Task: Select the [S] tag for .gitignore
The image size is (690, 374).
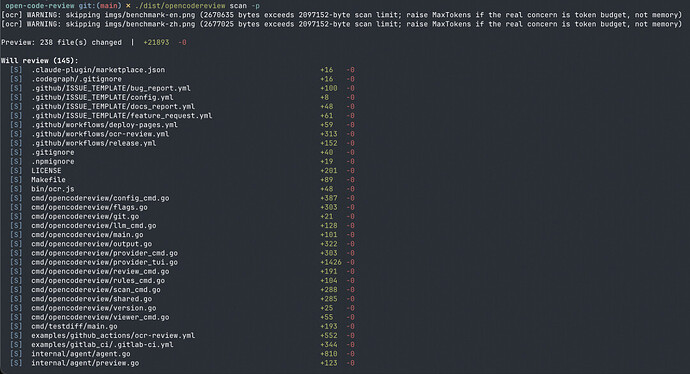Action: pyautogui.click(x=16, y=152)
